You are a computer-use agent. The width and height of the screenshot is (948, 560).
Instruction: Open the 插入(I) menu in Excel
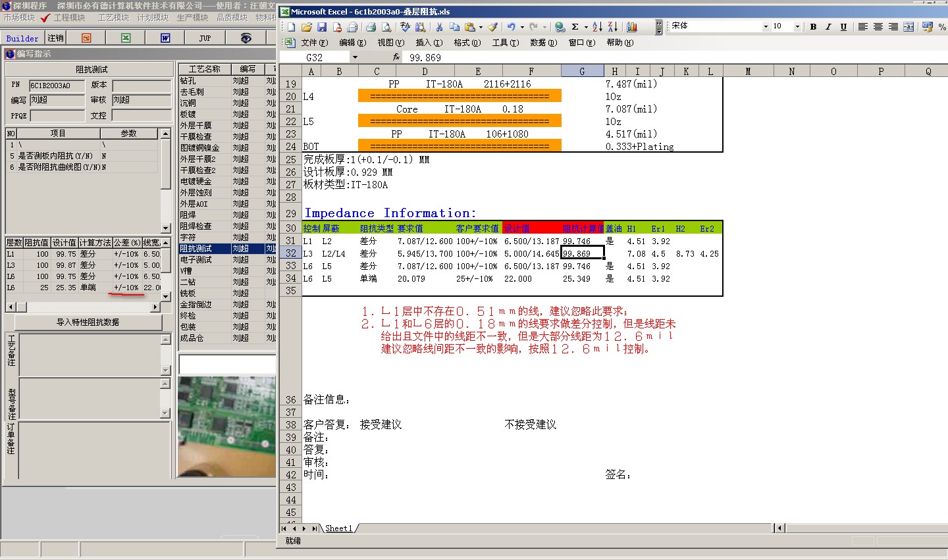pyautogui.click(x=429, y=43)
